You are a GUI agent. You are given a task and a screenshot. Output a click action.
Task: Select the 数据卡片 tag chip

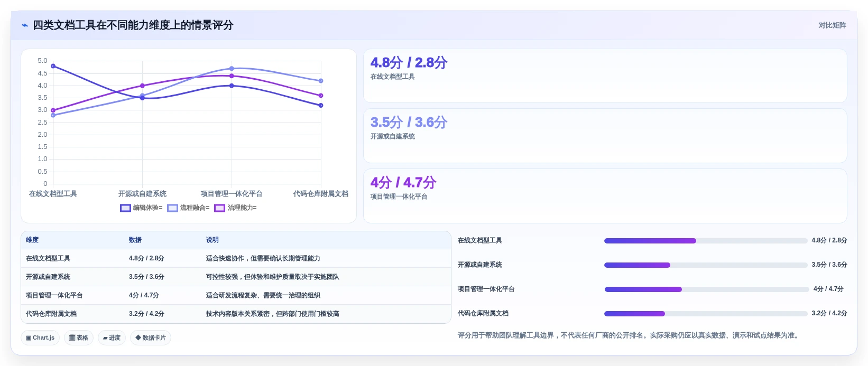point(151,338)
